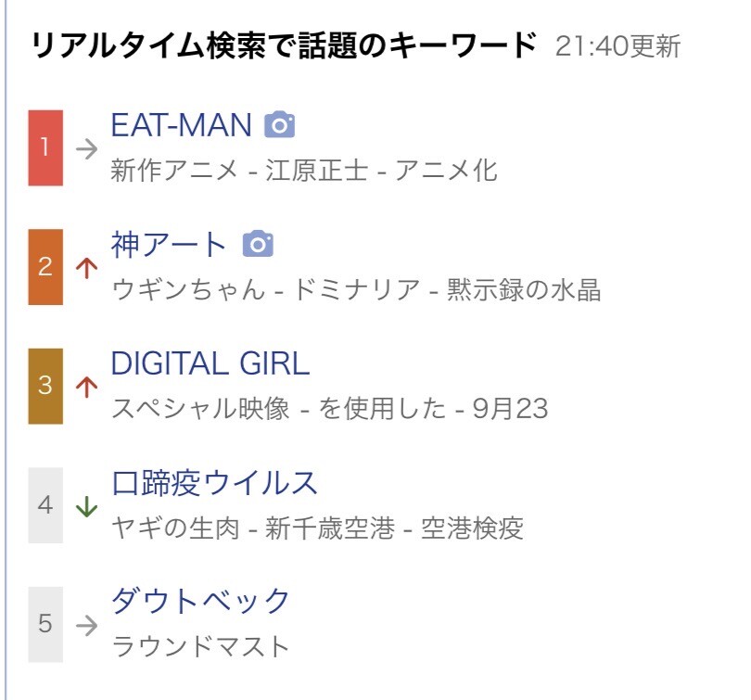Viewport: 751px width, 700px height.
Task: Open the 口蹄疫ウイルス keyword link
Action: coord(214,483)
